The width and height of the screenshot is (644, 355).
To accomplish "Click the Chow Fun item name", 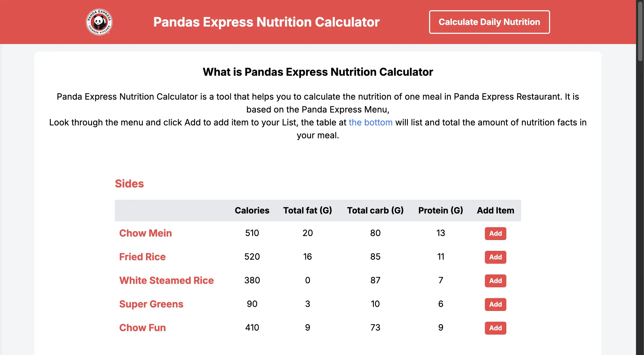I will (x=142, y=328).
